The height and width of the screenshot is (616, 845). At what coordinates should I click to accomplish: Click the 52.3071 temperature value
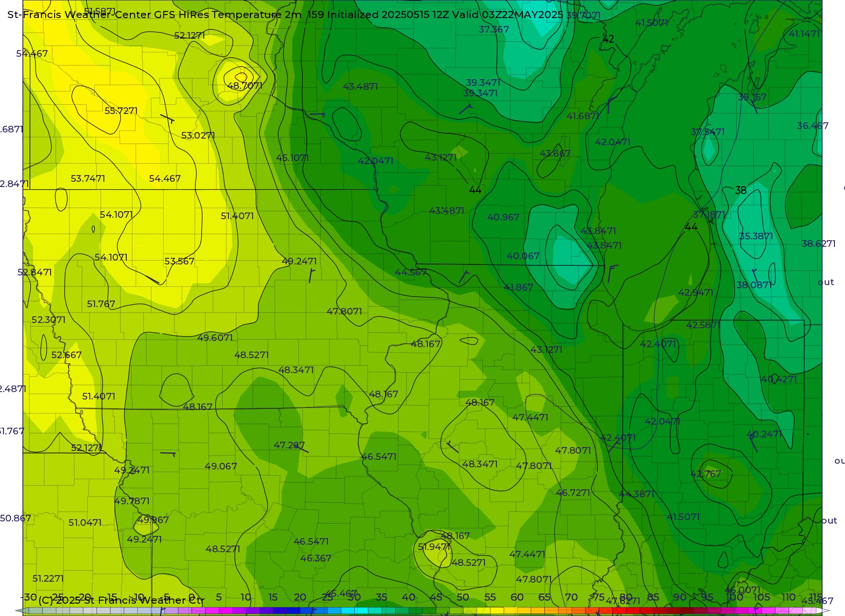(x=48, y=320)
